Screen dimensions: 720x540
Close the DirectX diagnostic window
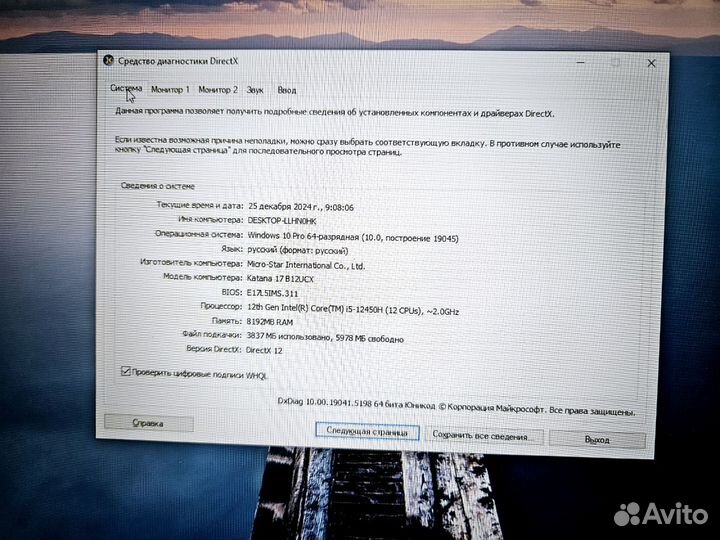coord(650,62)
